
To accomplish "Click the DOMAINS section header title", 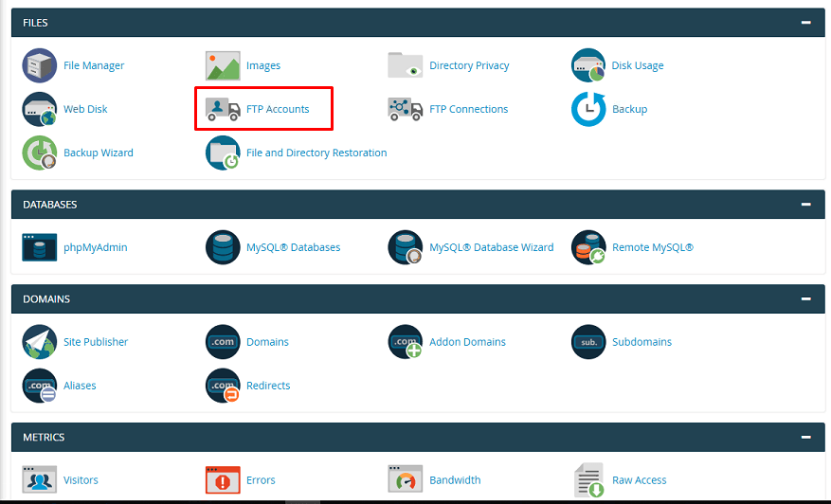I will point(46,299).
